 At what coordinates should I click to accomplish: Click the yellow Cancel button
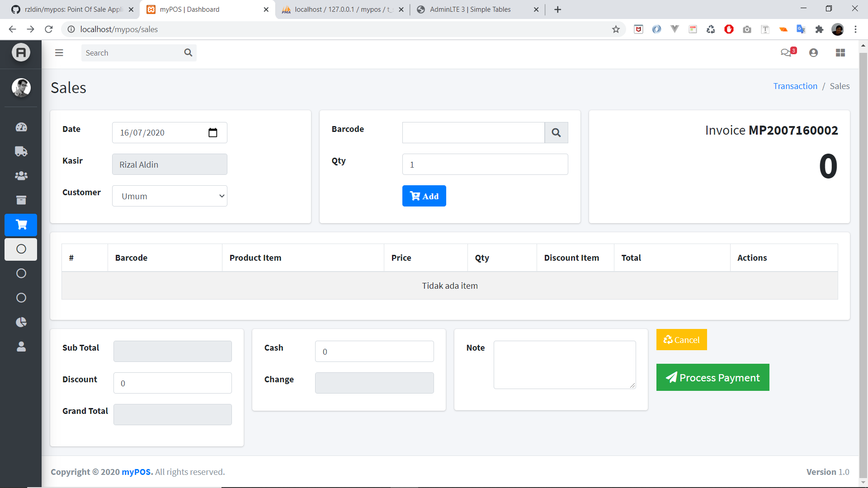click(681, 340)
